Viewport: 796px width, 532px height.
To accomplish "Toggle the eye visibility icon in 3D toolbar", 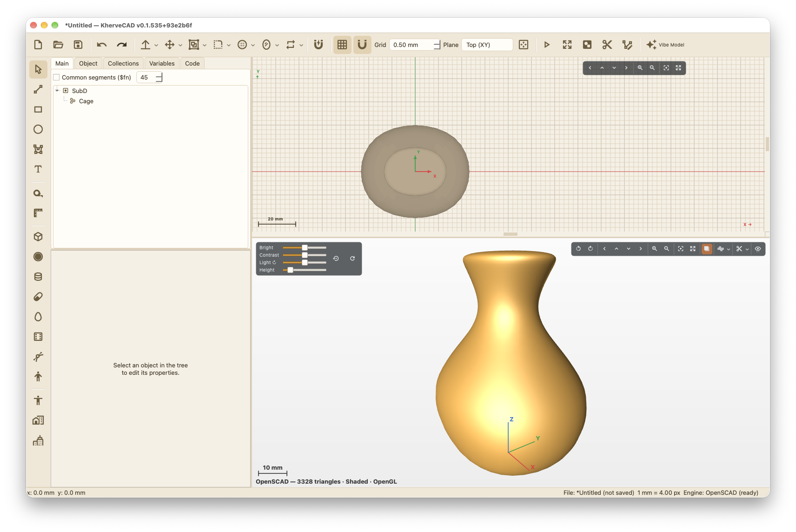I will coord(758,249).
